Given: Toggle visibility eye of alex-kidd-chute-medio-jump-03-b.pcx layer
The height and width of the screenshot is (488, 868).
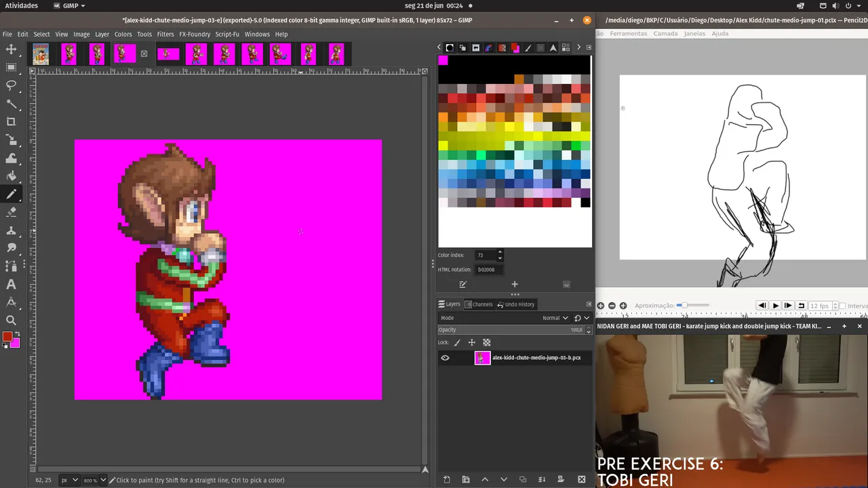Looking at the screenshot, I should pos(445,358).
